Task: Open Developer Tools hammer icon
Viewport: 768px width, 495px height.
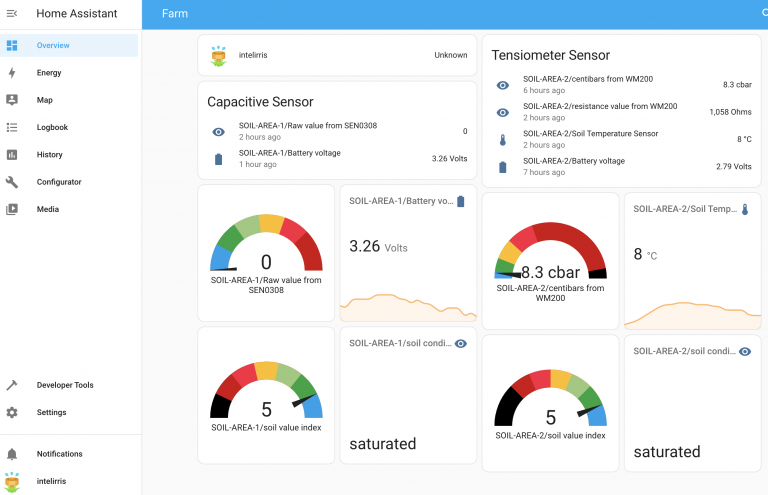Action: 12,385
